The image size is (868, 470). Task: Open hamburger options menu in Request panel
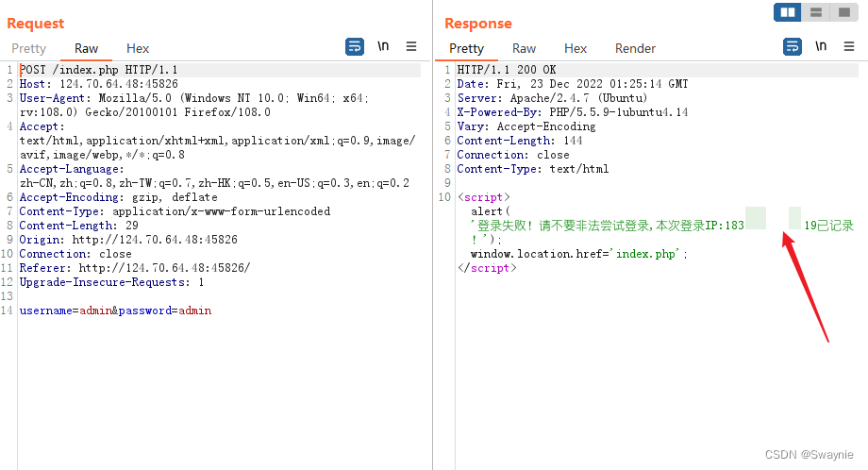(410, 46)
